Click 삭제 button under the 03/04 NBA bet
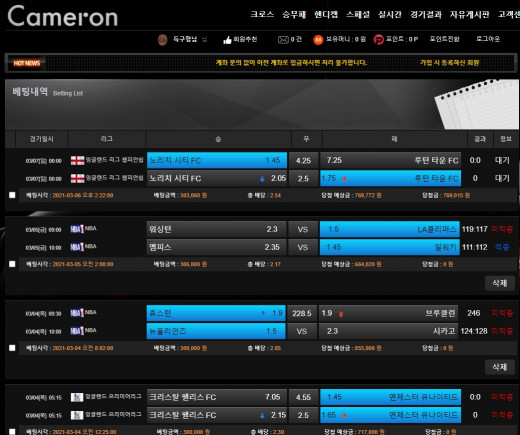The width and height of the screenshot is (520, 435). click(500, 367)
